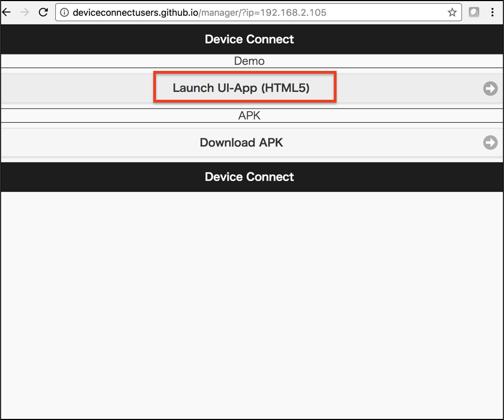Reload the page with the refresh icon
504x420 pixels.
tap(43, 12)
